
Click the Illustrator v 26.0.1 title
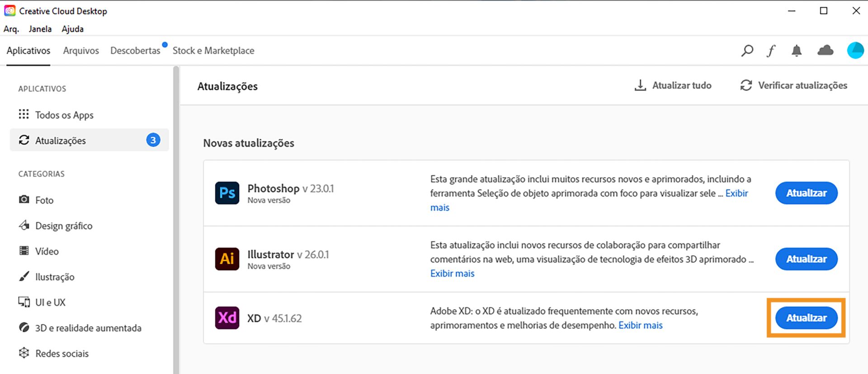click(x=288, y=254)
